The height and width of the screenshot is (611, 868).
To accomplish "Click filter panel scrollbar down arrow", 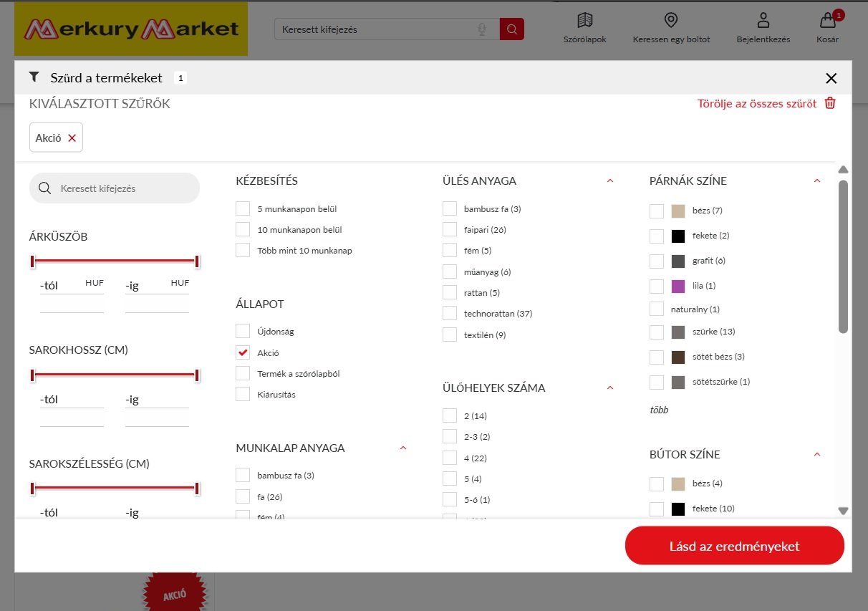I will pos(843,511).
